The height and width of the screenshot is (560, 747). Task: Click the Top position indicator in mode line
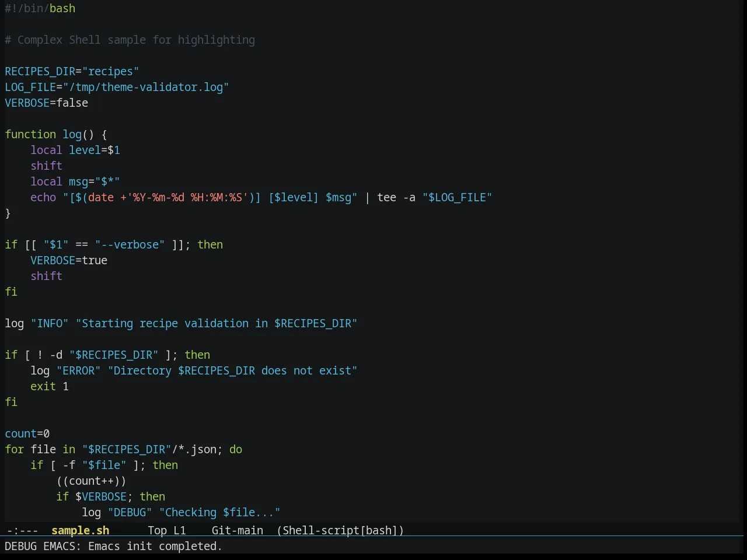(157, 530)
